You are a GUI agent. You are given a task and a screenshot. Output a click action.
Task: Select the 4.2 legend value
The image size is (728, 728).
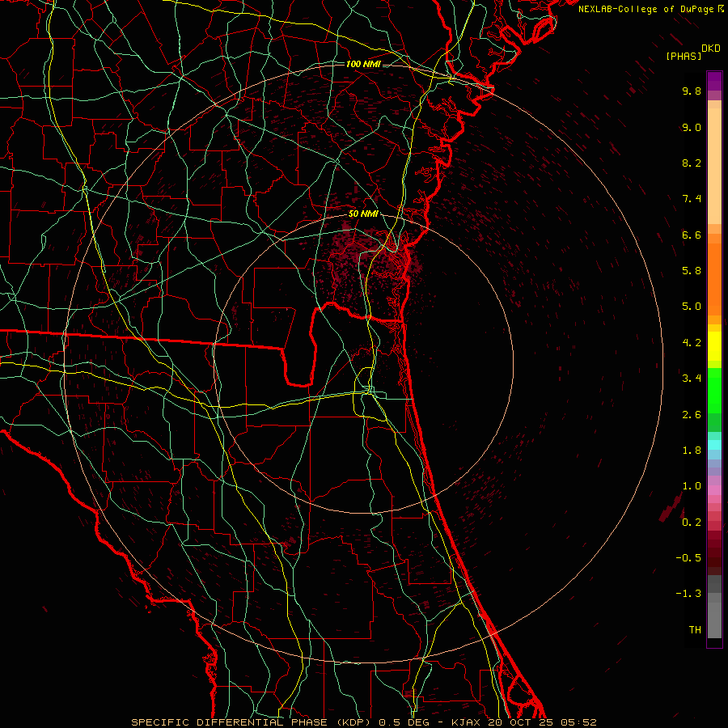click(x=692, y=343)
